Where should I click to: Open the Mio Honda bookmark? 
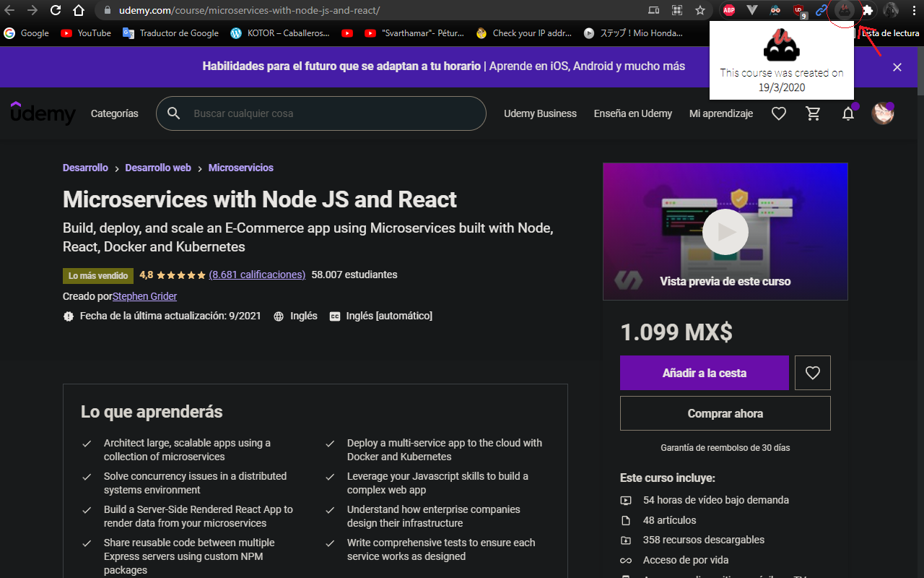click(634, 33)
